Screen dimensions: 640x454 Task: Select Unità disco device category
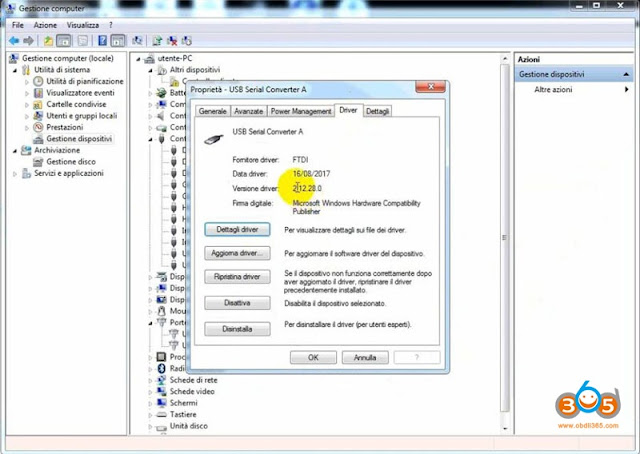189,426
